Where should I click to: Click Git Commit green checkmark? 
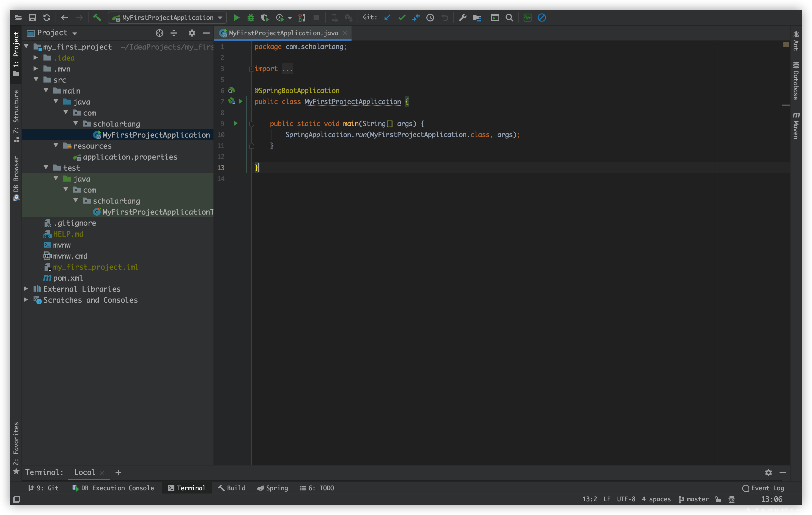402,18
